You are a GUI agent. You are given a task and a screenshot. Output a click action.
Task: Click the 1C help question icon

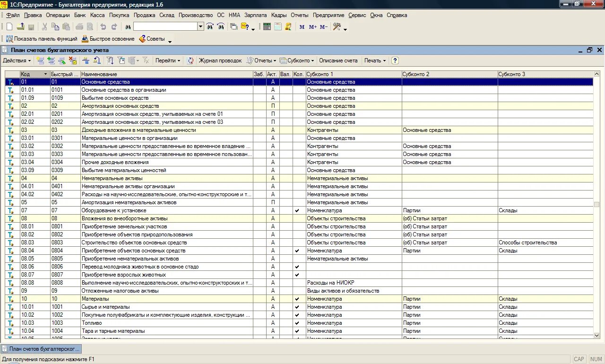pyautogui.click(x=245, y=27)
